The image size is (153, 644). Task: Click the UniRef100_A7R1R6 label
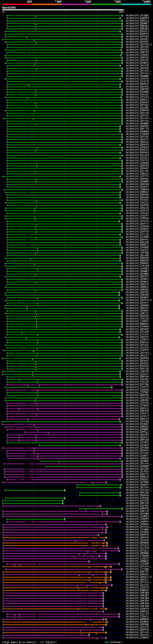[137, 498]
